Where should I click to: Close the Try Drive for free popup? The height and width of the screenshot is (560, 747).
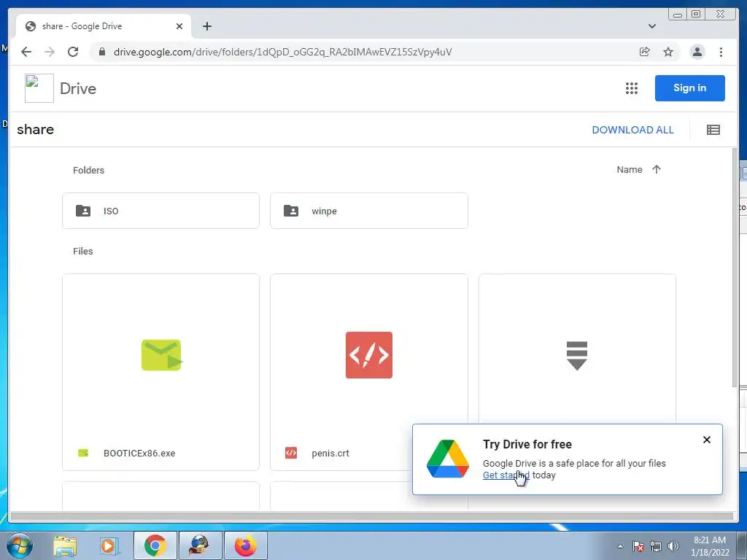coord(706,440)
